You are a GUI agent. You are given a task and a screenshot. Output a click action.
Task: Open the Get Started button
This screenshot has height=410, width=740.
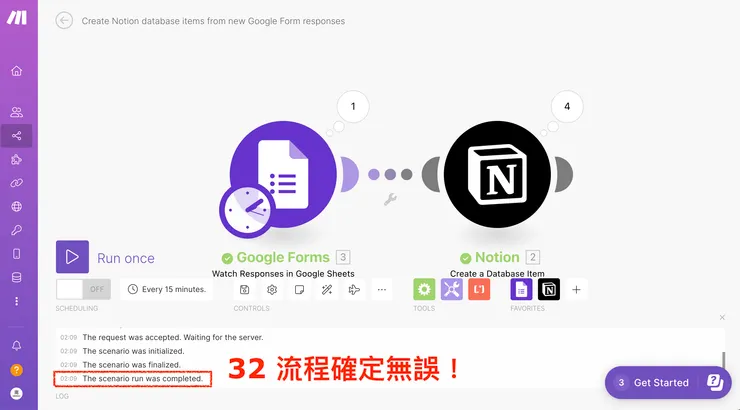pyautogui.click(x=668, y=383)
